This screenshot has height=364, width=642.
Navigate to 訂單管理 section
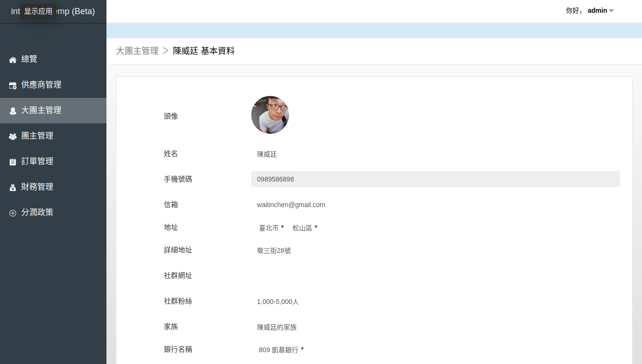click(x=53, y=162)
